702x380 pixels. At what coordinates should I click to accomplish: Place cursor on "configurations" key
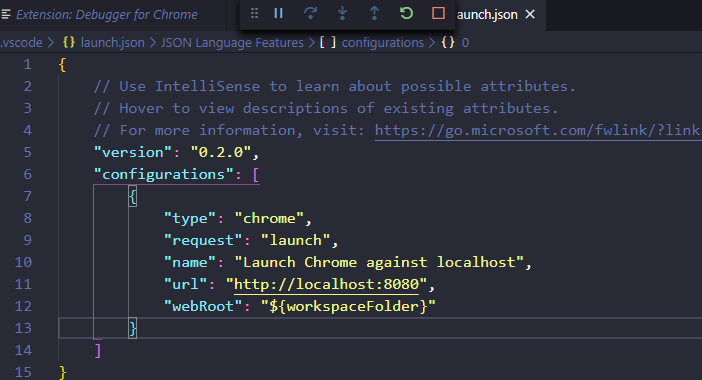(164, 175)
